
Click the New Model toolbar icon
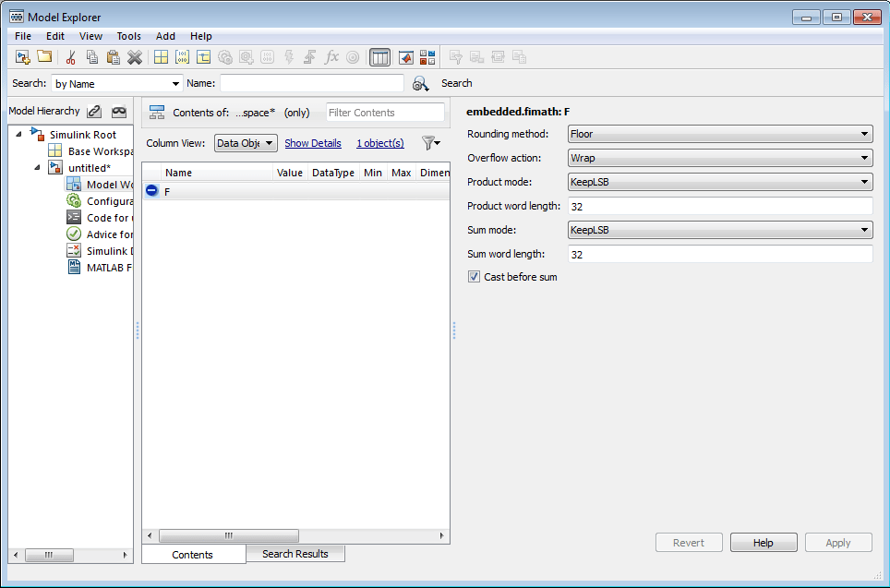coord(23,57)
